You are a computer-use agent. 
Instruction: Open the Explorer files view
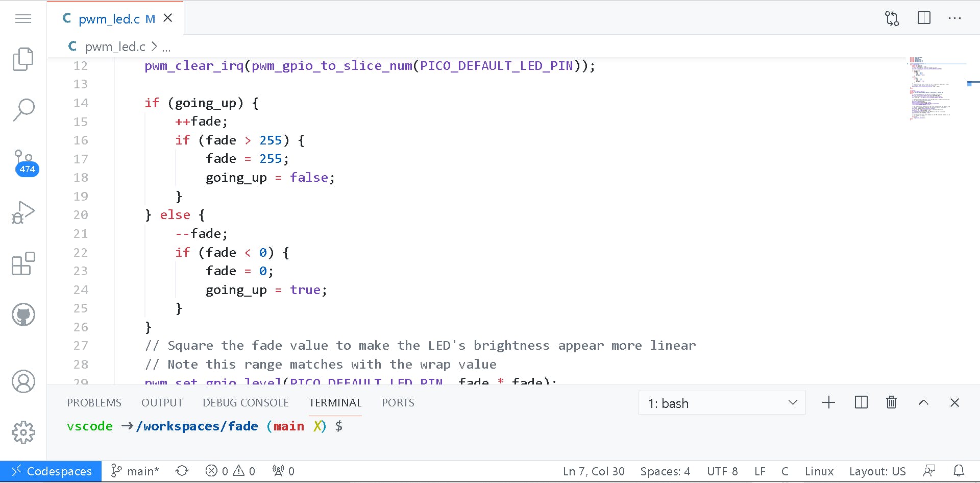[x=23, y=59]
